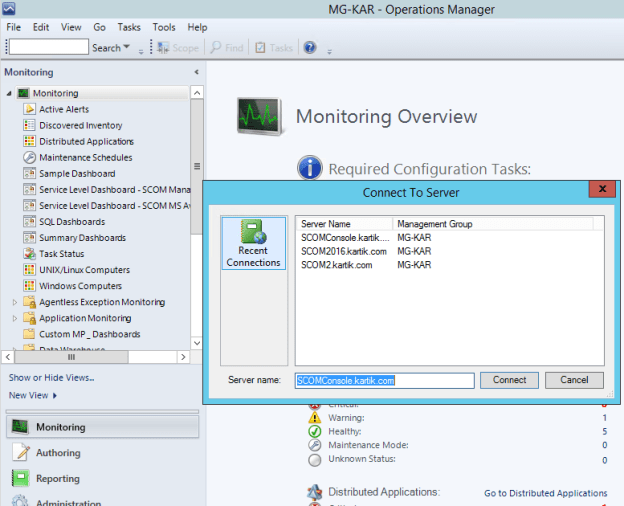Click the Unknown Status circle icon
The image size is (624, 506).
click(314, 460)
